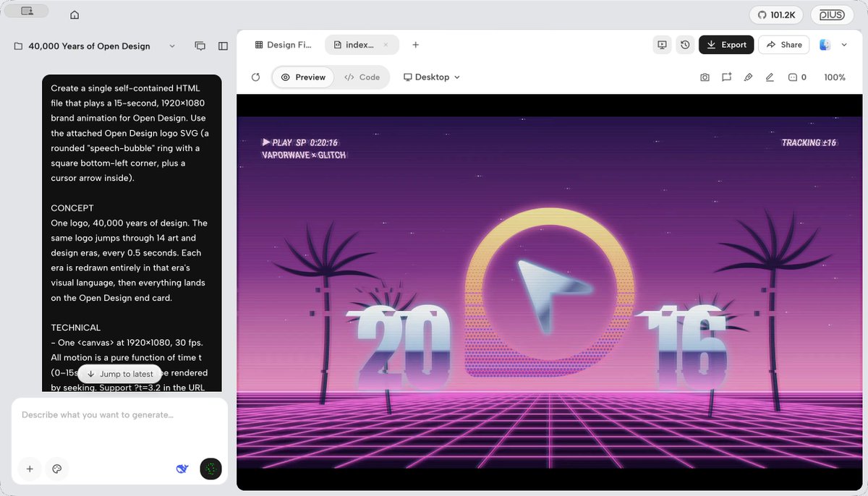The width and height of the screenshot is (868, 496).
Task: Open the Desktop viewport dropdown
Action: (432, 77)
